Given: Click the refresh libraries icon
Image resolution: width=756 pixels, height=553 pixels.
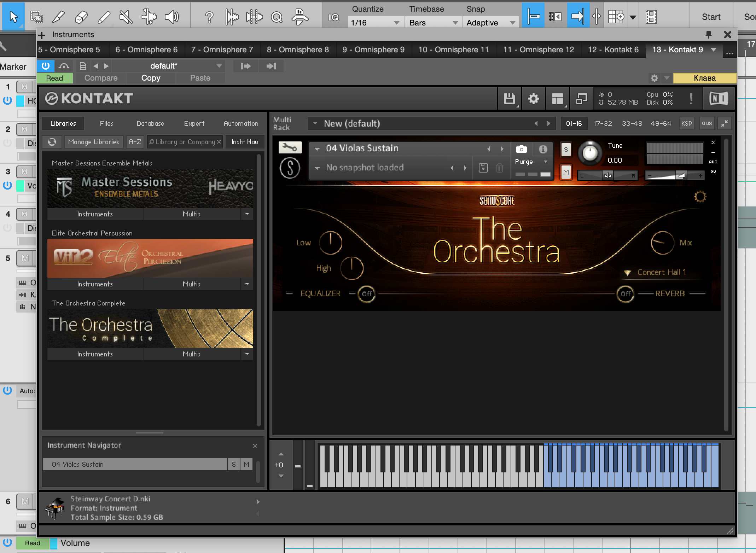Looking at the screenshot, I should tap(52, 142).
